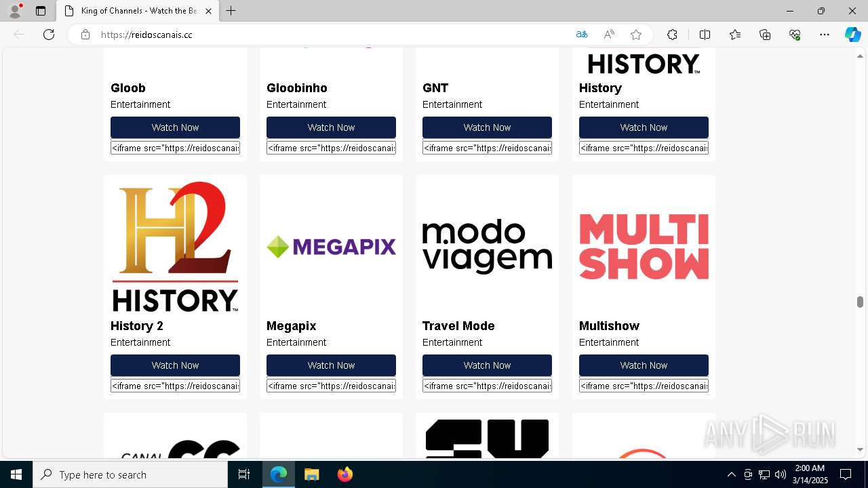Refresh the current page
Screen dimensions: 868x488
pos(49,35)
